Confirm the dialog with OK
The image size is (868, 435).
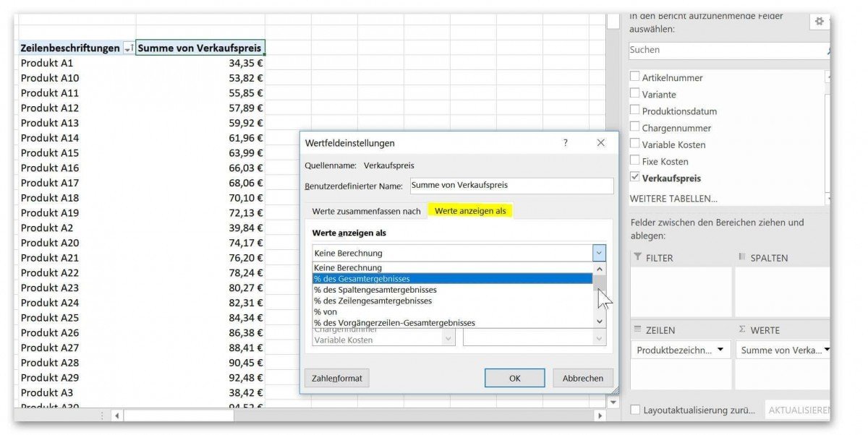(514, 378)
